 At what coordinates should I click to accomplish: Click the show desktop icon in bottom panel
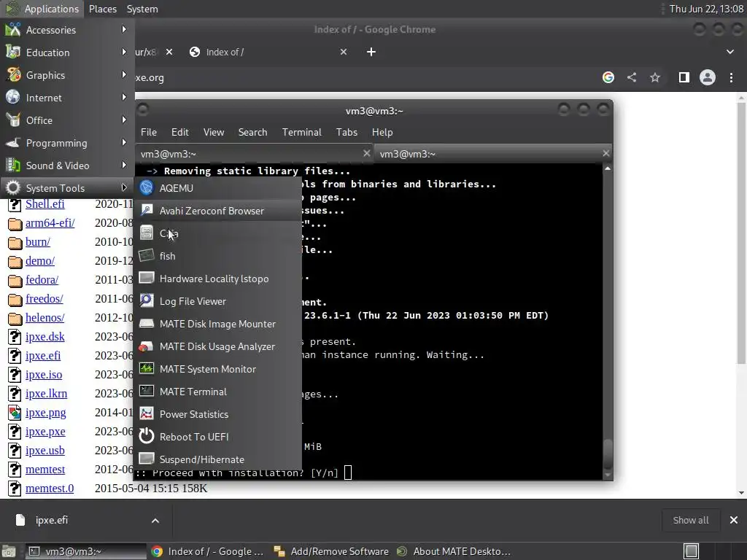point(9,551)
